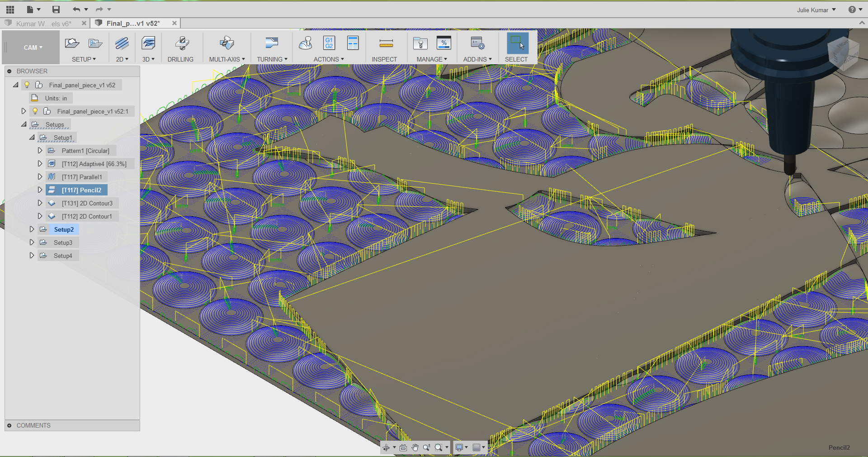Expand the Pattern1 [Circular] node
Screen dimensions: 868x457
point(40,150)
